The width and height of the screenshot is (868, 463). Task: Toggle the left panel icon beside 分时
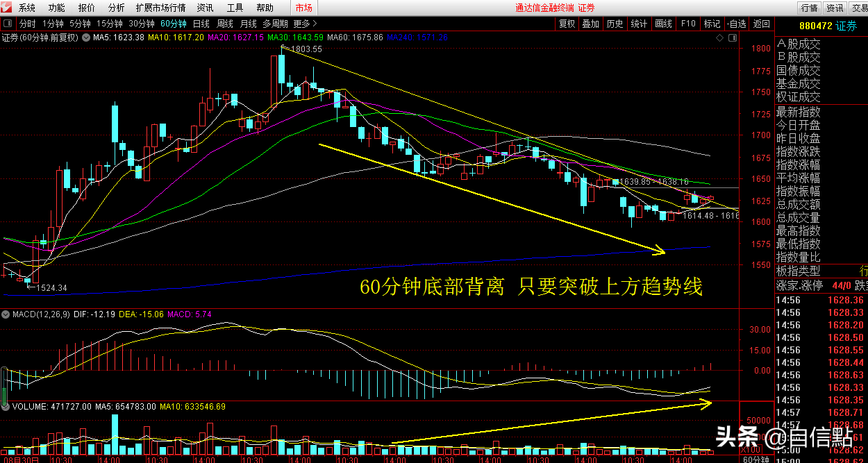pos(8,24)
